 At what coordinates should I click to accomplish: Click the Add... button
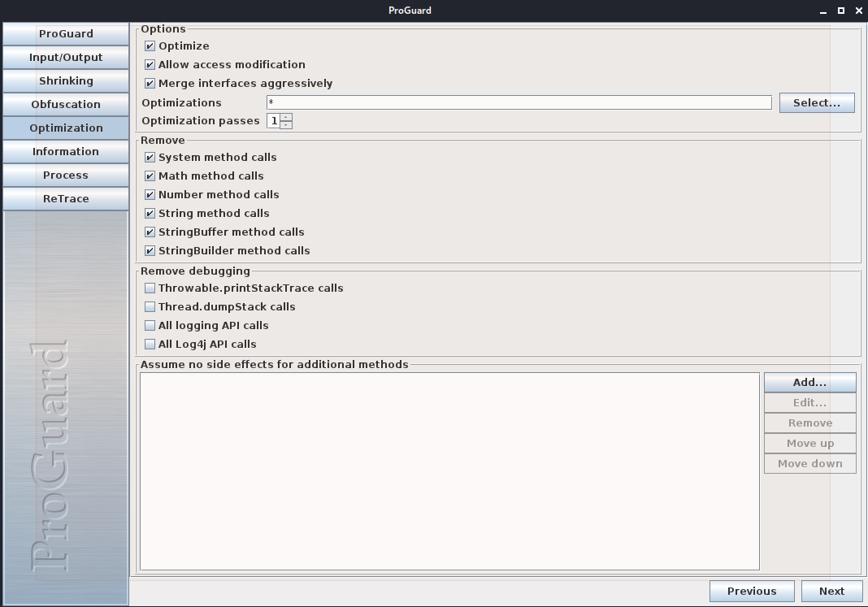[809, 383]
